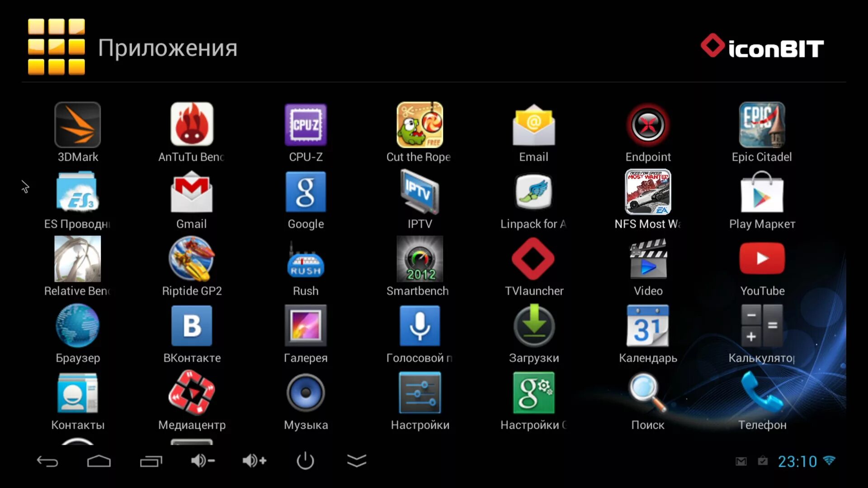Launch AnTuTu Benchmark tool
This screenshot has height=488, width=868.
pos(191,125)
